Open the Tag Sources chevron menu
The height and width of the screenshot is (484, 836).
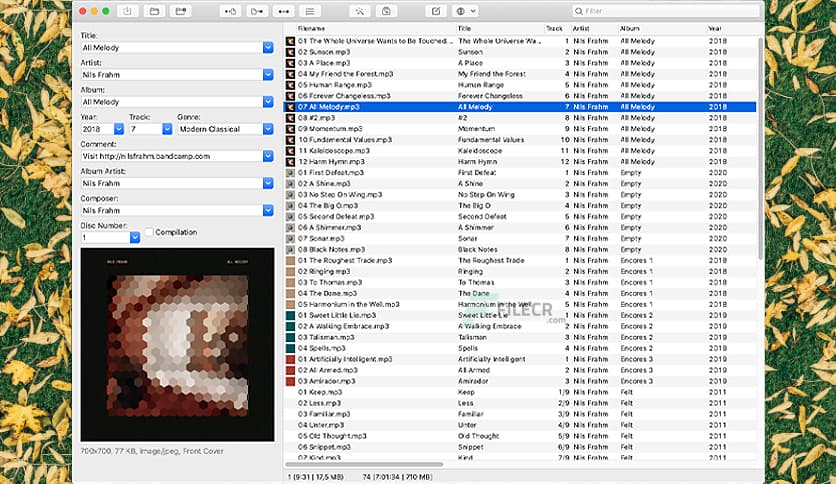coord(473,11)
